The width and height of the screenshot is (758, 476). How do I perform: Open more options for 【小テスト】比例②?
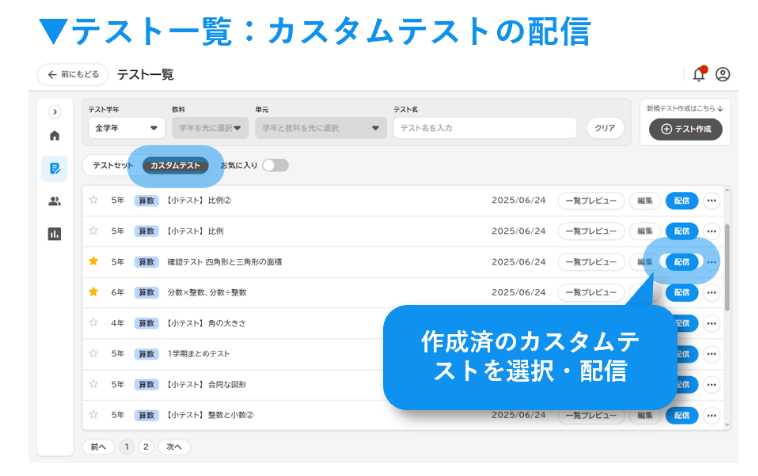pos(712,200)
